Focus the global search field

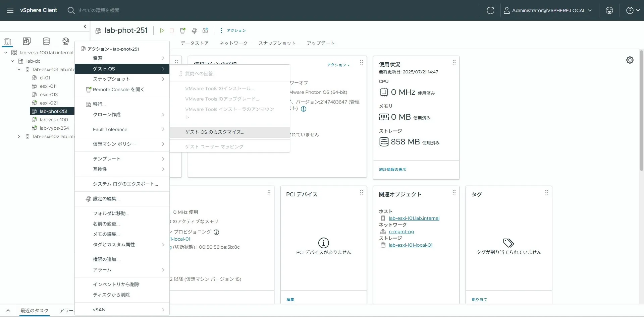99,10
